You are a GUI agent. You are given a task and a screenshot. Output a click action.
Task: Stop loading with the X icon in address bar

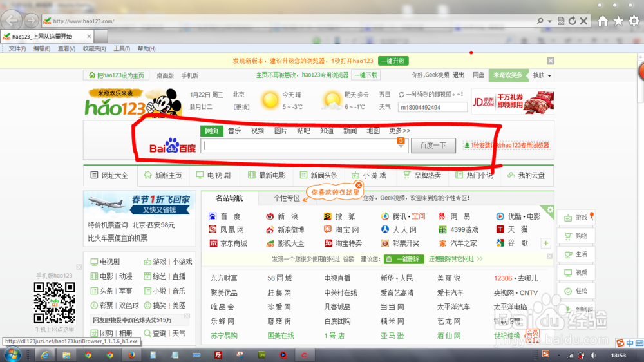tap(583, 21)
